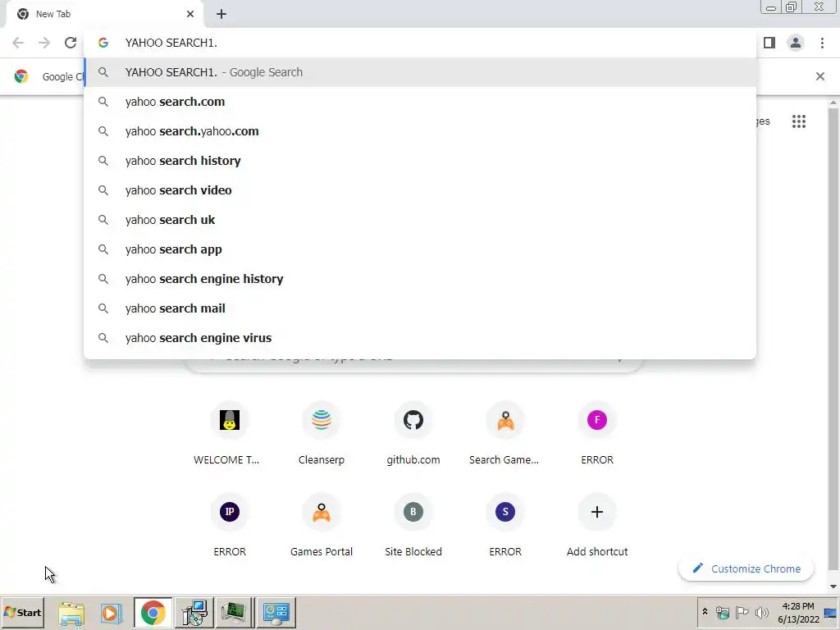Viewport: 840px width, 630px height.
Task: Open Chrome three-dot menu
Action: tap(822, 43)
